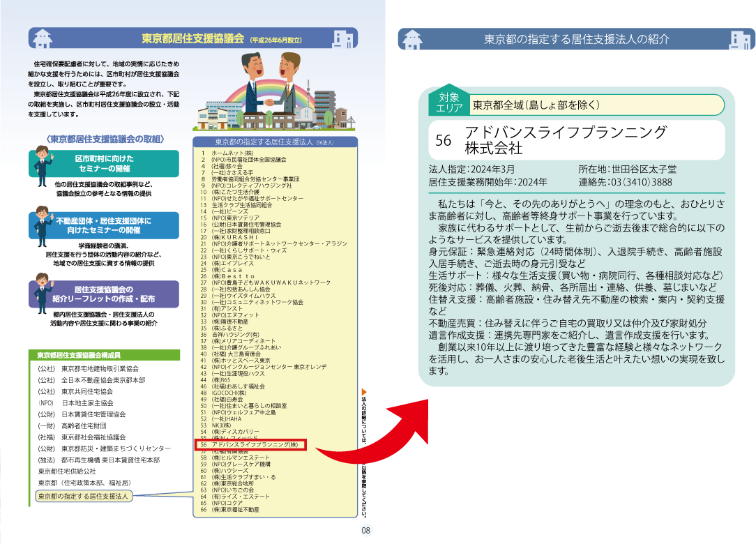756x544 pixels.
Task: Select the 東京都の指定する居住支援法人 list header
Action: pyautogui.click(x=275, y=142)
